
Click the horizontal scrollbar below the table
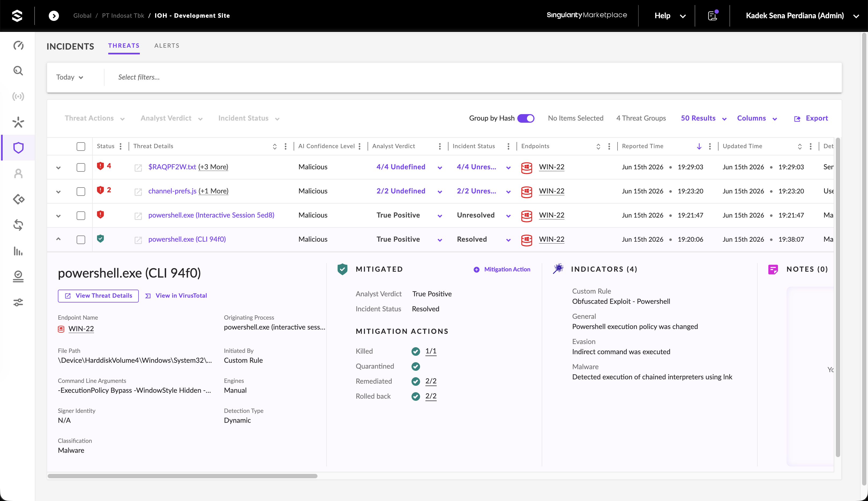182,476
